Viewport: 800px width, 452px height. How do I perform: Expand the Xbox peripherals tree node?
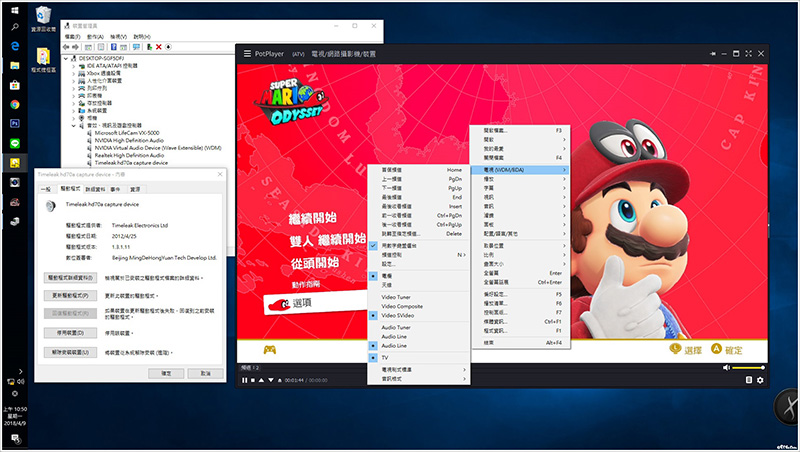[72, 74]
